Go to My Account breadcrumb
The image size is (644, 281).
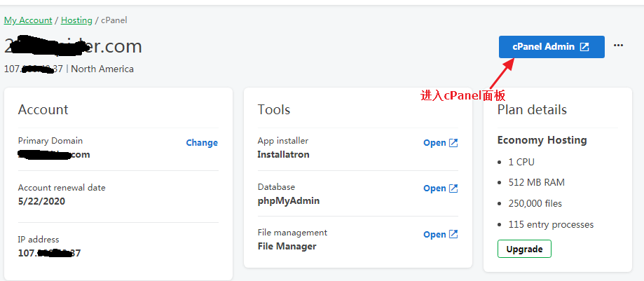28,20
